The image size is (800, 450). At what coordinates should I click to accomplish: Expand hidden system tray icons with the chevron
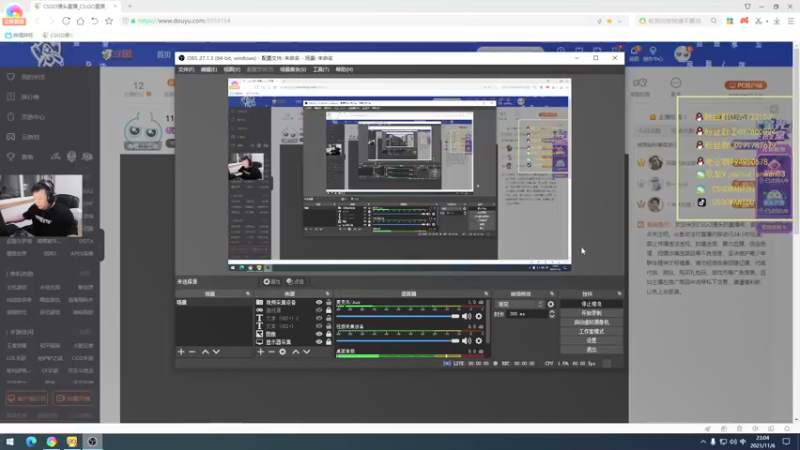tap(703, 441)
